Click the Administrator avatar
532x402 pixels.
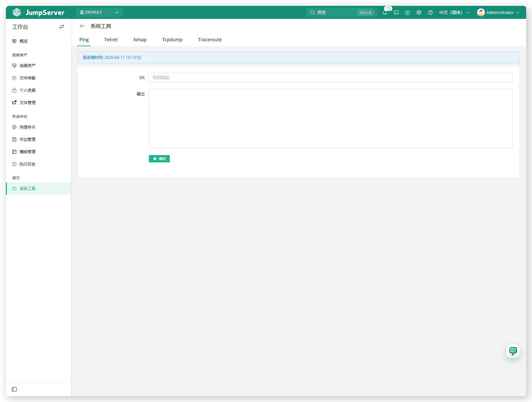tap(481, 12)
